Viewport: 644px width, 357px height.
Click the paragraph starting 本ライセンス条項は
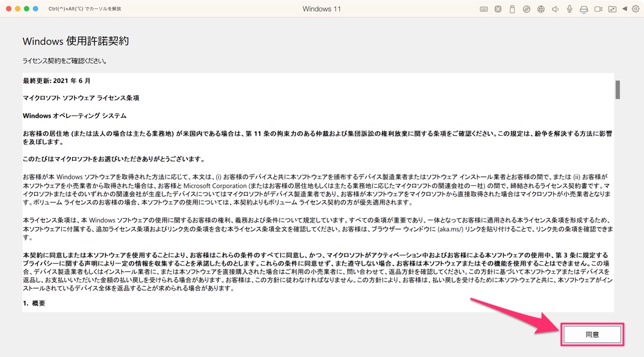point(318,229)
